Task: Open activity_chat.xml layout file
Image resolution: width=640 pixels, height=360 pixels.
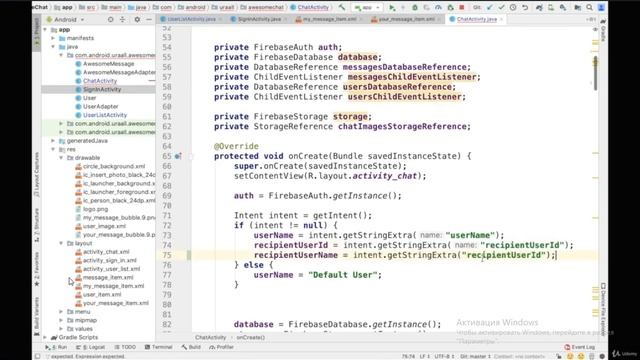Action: [x=102, y=252]
